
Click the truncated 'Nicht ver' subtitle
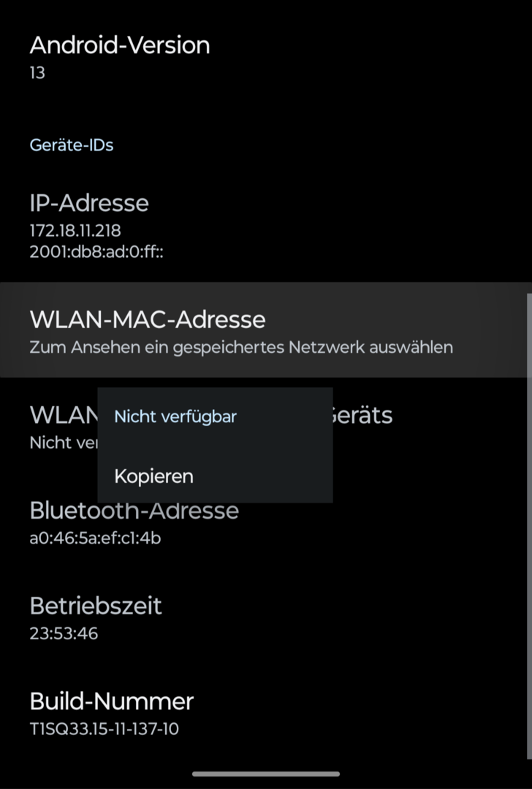point(61,443)
